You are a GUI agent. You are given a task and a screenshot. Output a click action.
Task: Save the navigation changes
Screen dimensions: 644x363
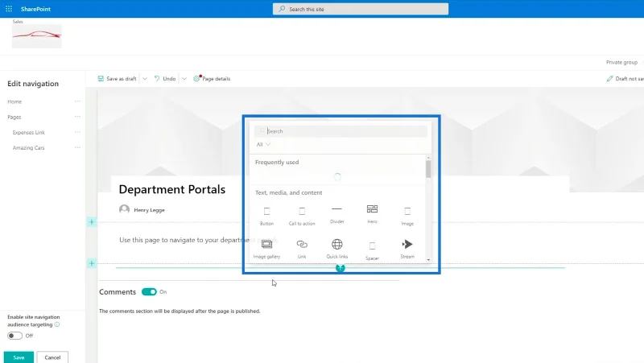pos(19,357)
